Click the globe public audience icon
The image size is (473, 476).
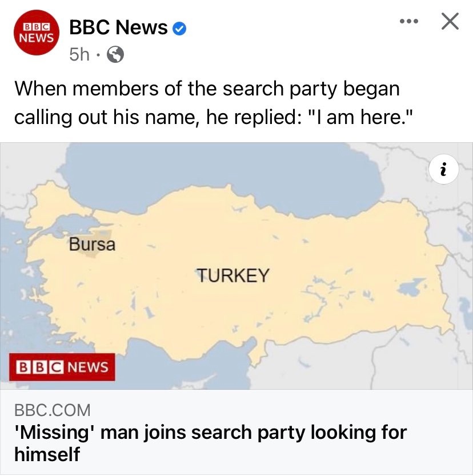coord(115,55)
